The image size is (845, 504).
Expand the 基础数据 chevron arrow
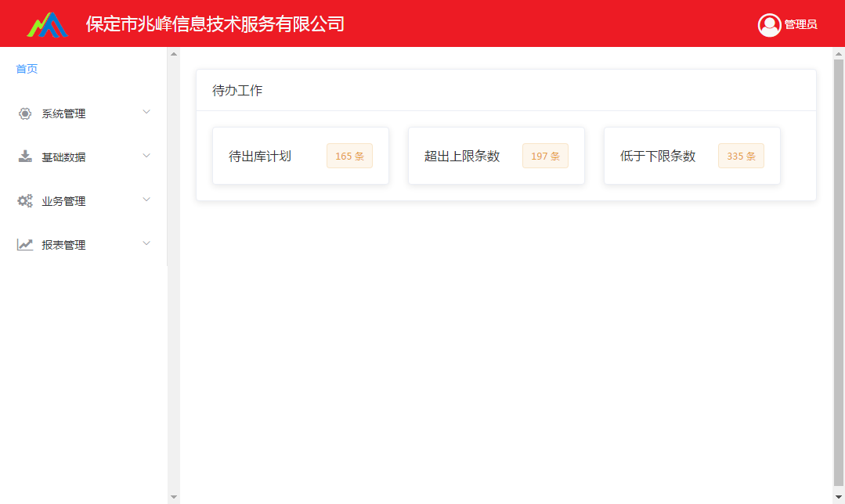click(x=146, y=156)
